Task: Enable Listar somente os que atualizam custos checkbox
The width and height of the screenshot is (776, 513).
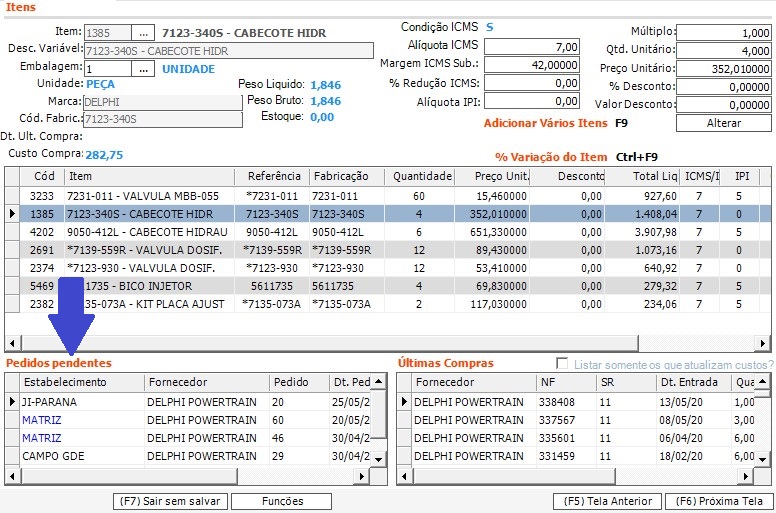Action: click(x=562, y=364)
